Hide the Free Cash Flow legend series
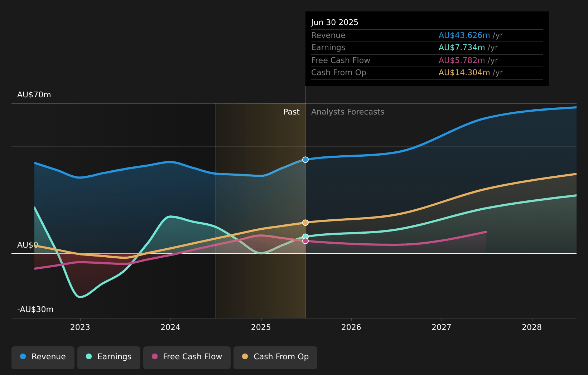 (187, 357)
